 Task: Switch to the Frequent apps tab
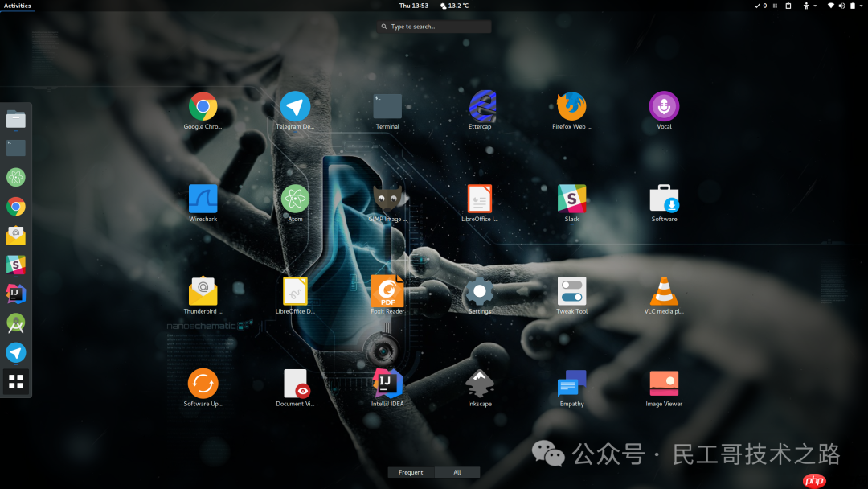tap(411, 472)
